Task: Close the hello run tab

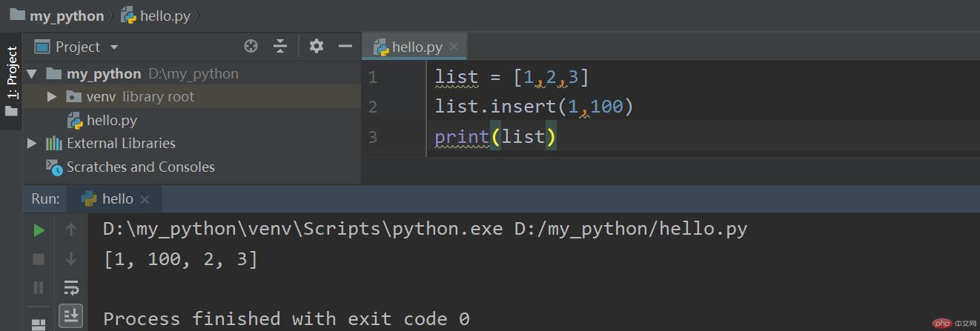Action: [145, 199]
